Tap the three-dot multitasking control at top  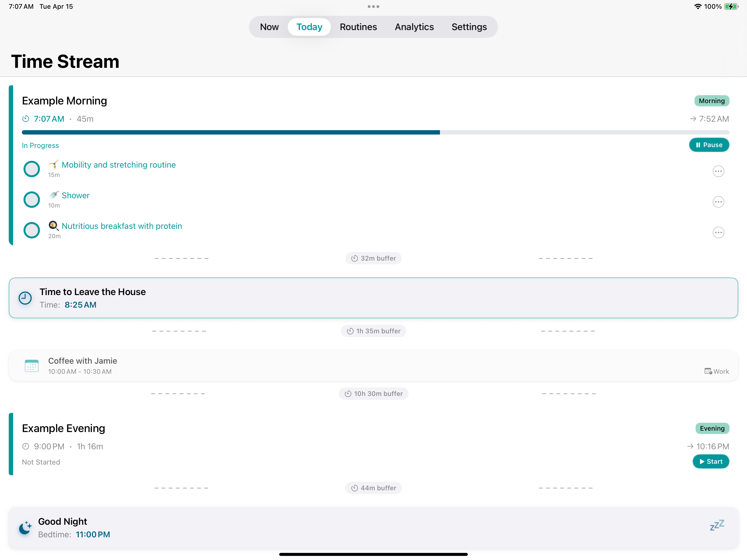click(373, 6)
